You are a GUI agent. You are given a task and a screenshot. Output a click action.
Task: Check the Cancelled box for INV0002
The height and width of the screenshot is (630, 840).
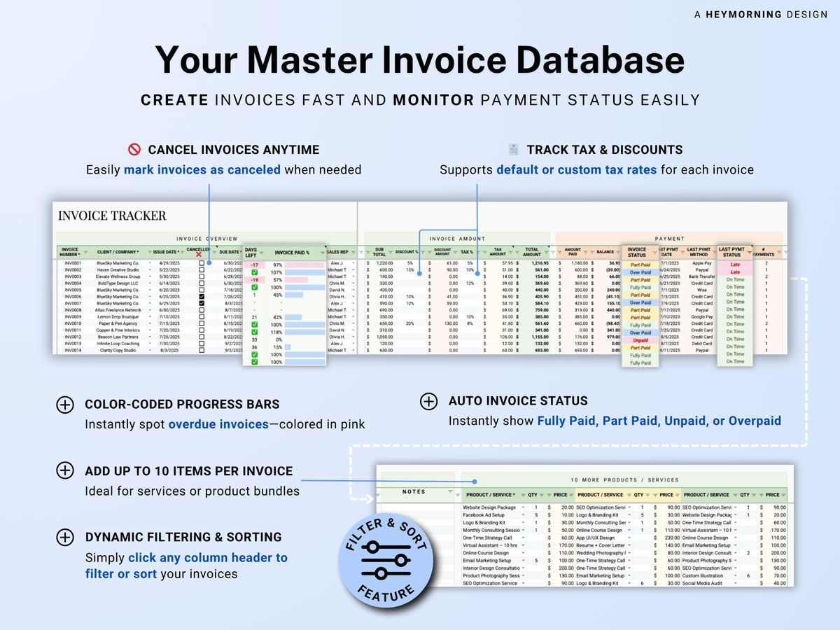pyautogui.click(x=202, y=269)
